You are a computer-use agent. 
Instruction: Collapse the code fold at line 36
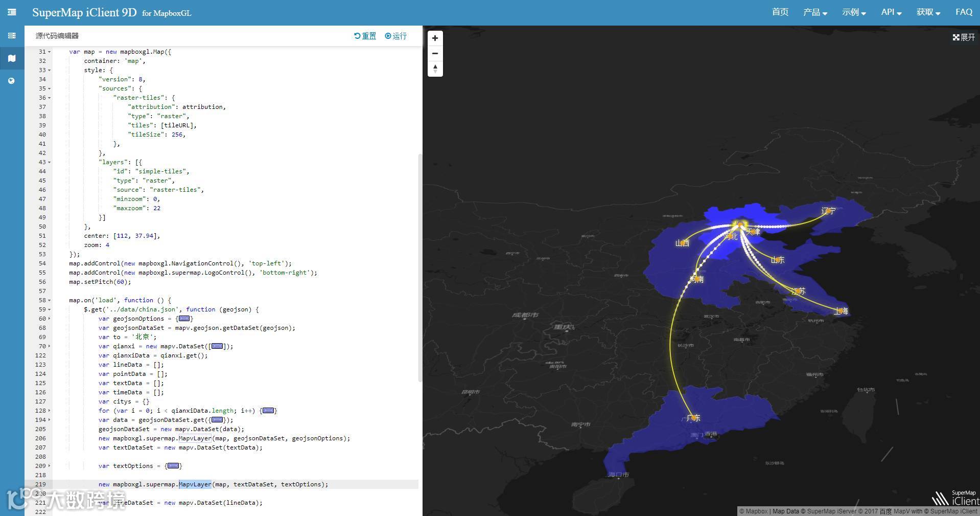[50, 98]
